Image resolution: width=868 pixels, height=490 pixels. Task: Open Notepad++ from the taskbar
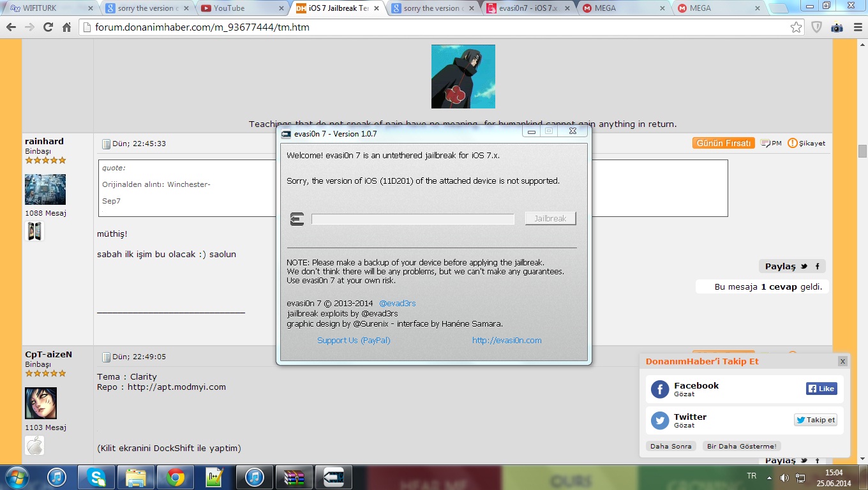pos(215,477)
